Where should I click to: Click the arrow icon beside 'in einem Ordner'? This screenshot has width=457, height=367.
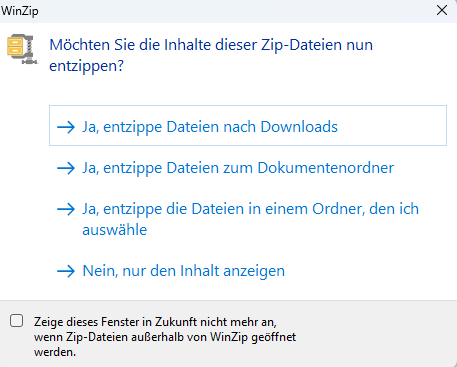tap(66, 209)
